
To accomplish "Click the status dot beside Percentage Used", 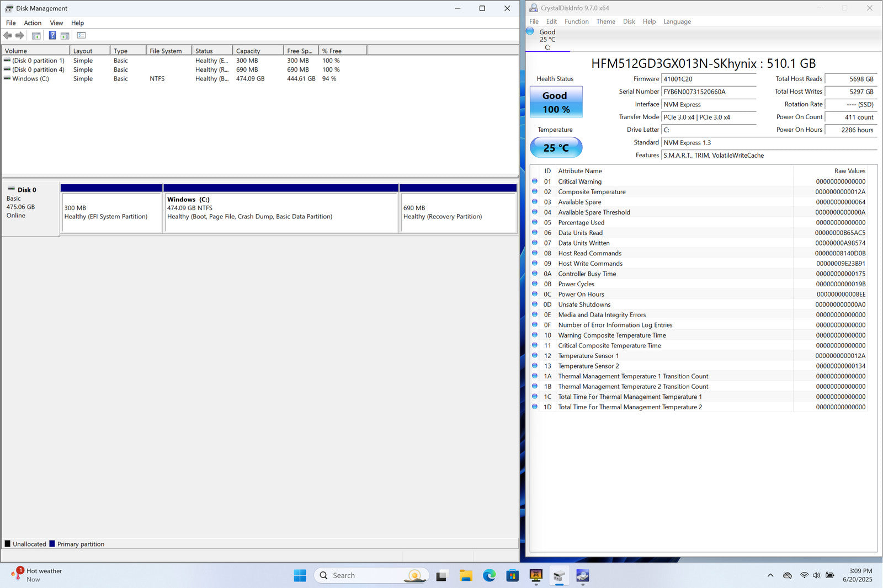I will point(534,222).
